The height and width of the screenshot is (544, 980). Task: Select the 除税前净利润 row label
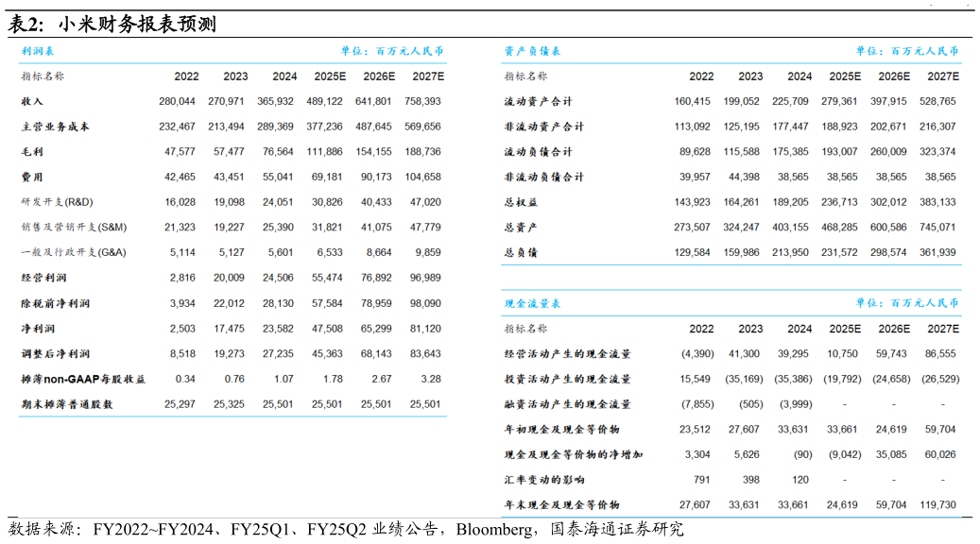click(x=55, y=303)
